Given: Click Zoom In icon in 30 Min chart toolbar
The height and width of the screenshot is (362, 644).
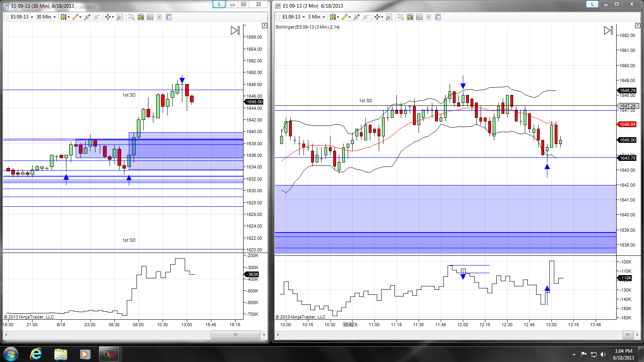Looking at the screenshot, I should coord(87,17).
